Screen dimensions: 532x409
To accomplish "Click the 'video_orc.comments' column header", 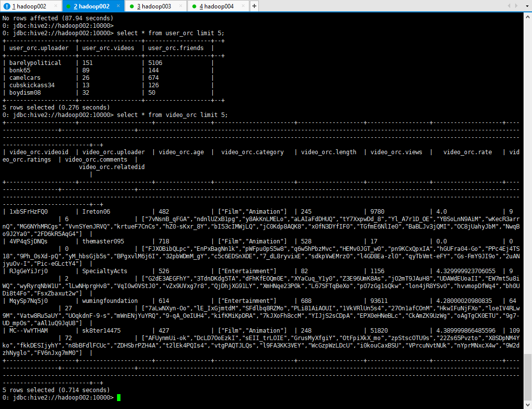I will (x=96, y=160).
